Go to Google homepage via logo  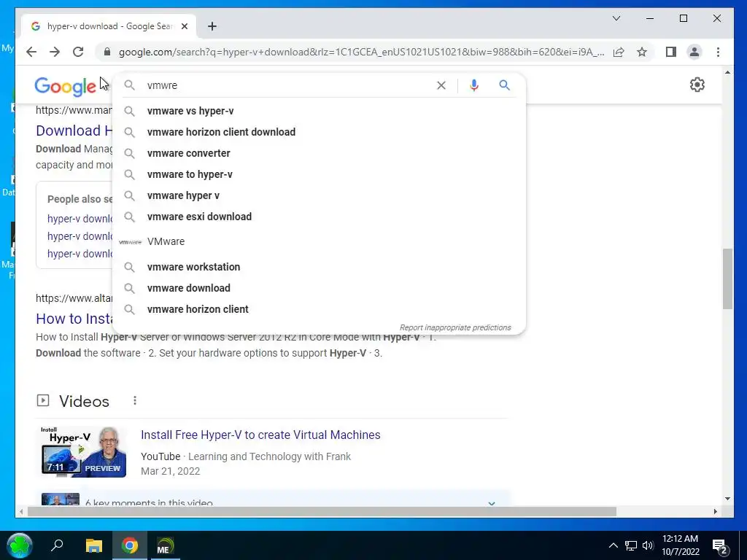(x=65, y=86)
